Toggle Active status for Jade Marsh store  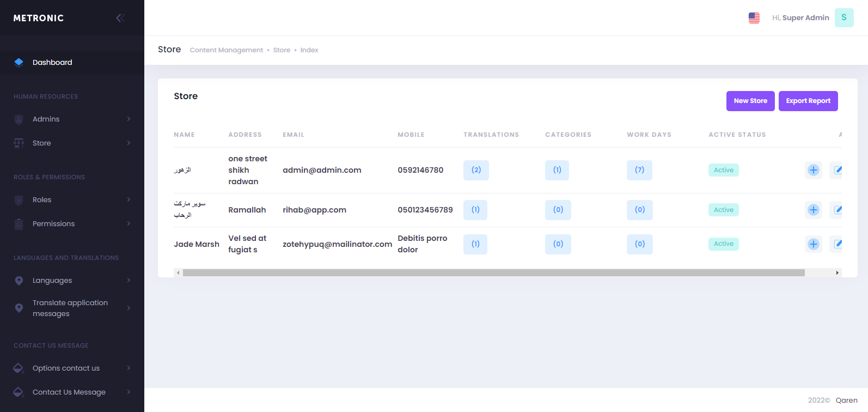point(723,244)
